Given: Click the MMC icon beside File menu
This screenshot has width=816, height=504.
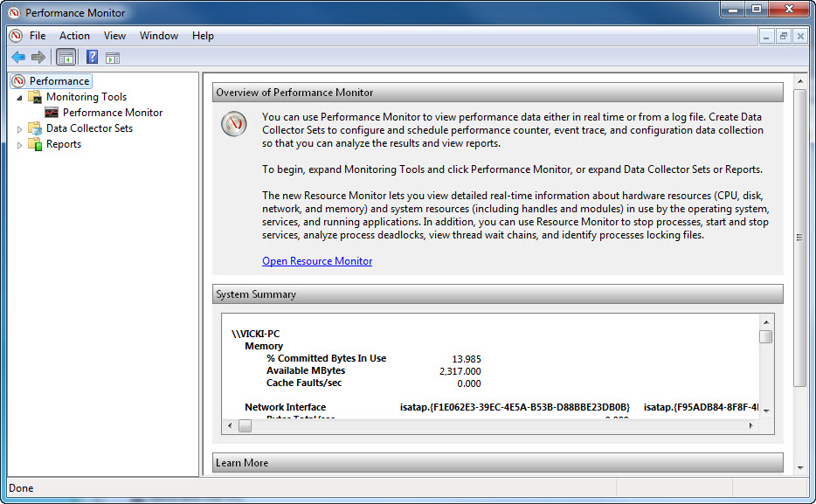Looking at the screenshot, I should [x=16, y=35].
